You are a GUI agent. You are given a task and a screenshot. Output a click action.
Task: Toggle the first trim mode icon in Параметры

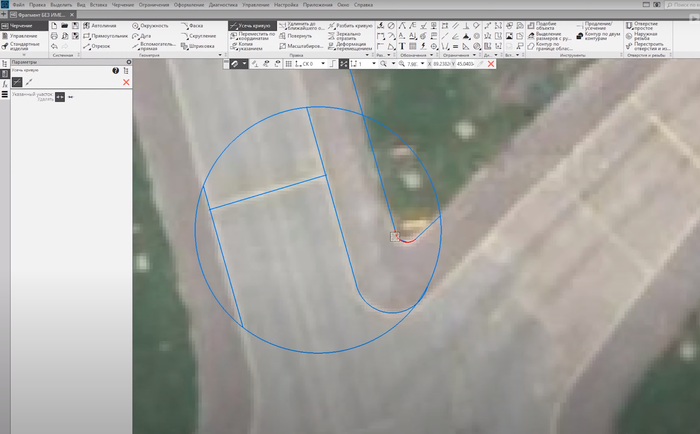pos(16,82)
